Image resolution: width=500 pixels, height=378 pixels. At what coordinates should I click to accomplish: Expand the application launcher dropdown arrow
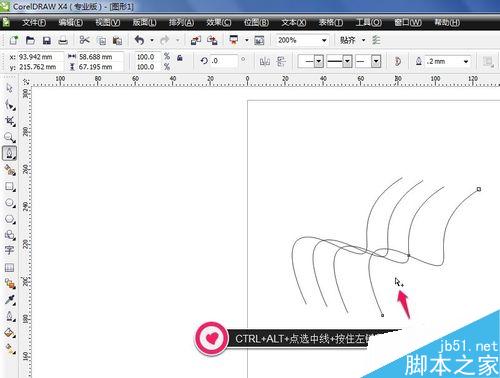coord(247,40)
